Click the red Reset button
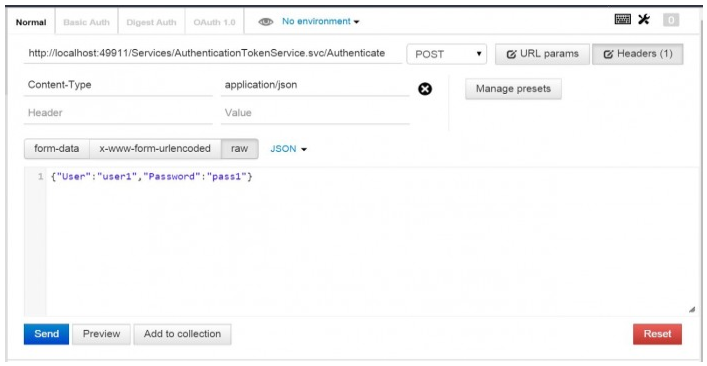Image resolution: width=707 pixels, height=366 pixels. [x=657, y=334]
